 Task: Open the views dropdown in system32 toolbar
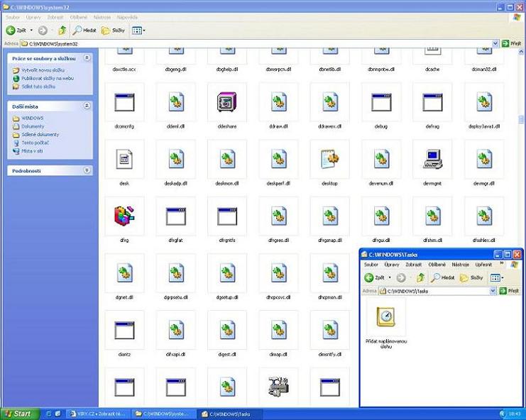(138, 31)
